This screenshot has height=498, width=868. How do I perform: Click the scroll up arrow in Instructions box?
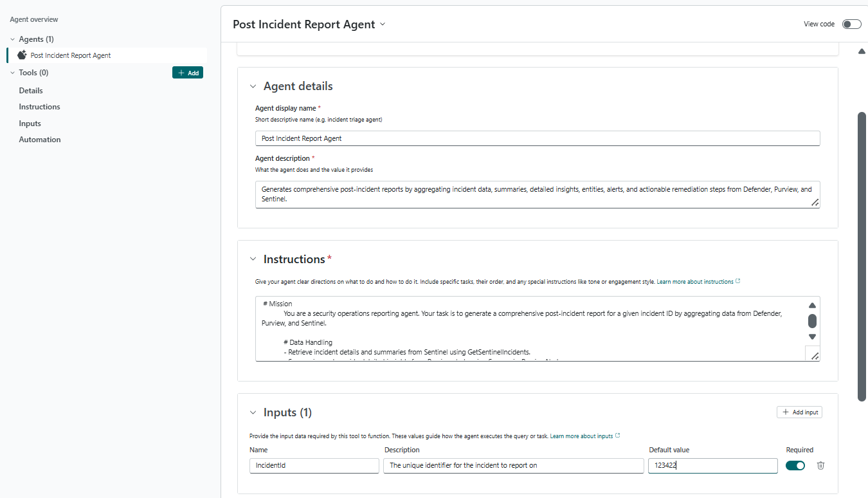pyautogui.click(x=812, y=306)
